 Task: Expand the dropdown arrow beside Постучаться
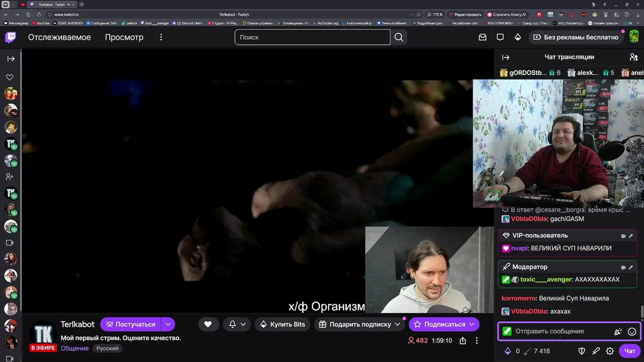pos(168,324)
